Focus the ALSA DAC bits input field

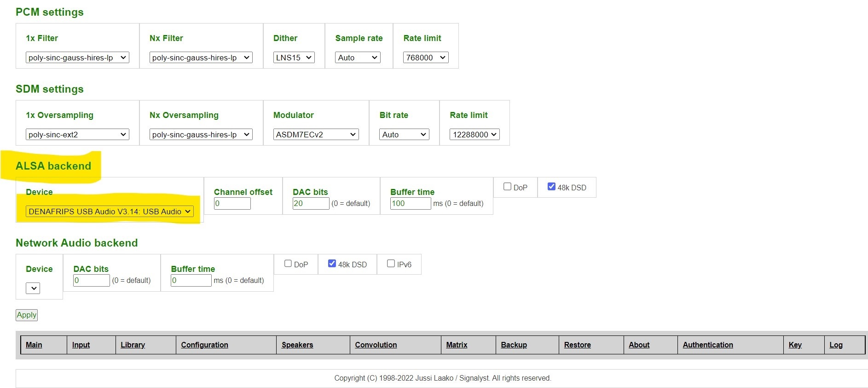tap(311, 204)
